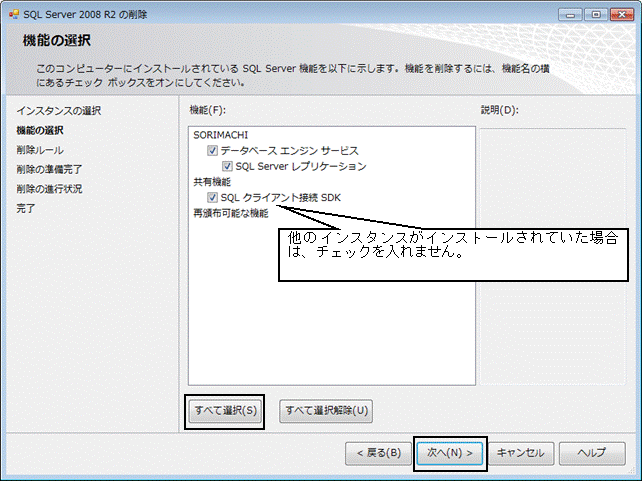Click データベース エンジン サービス label text
The width and height of the screenshot is (642, 481).
289,151
